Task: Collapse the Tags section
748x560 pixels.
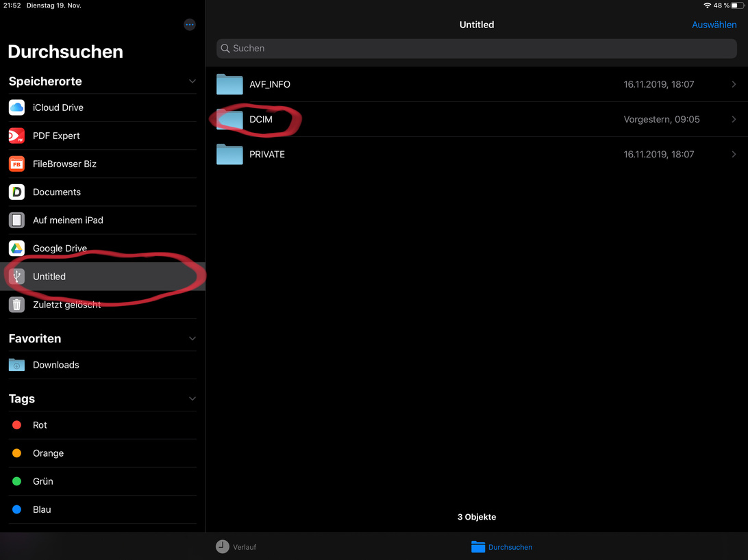Action: pos(192,399)
